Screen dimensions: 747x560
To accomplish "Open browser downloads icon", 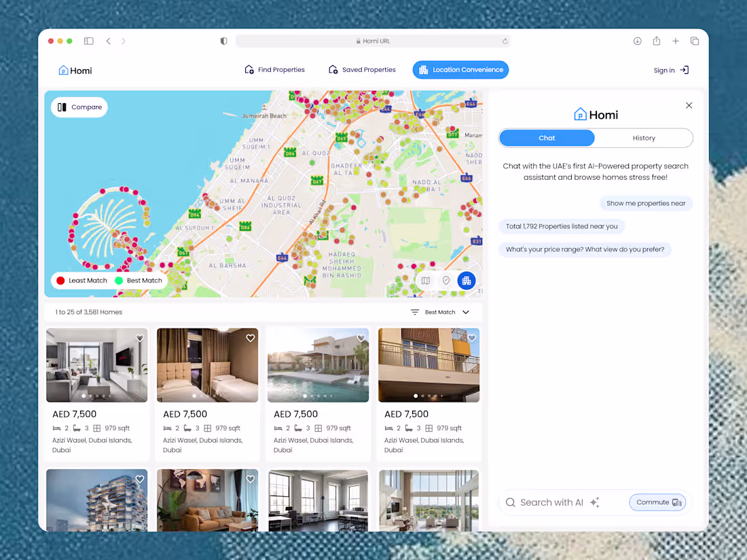I will [638, 41].
